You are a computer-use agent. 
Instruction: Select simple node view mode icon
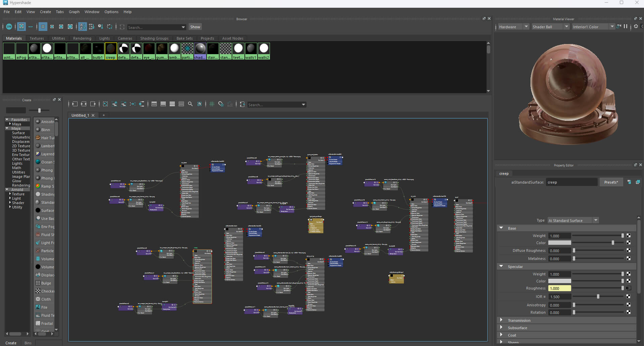[154, 104]
